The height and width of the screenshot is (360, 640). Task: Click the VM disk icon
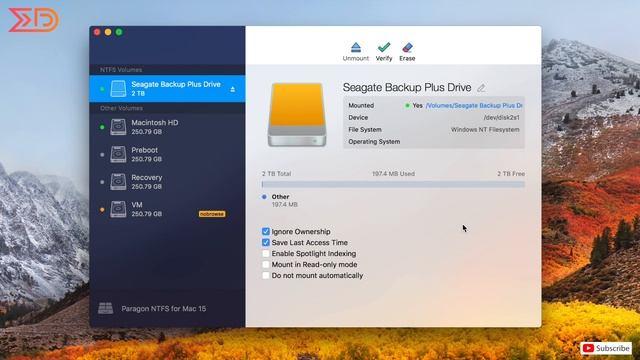pos(118,209)
